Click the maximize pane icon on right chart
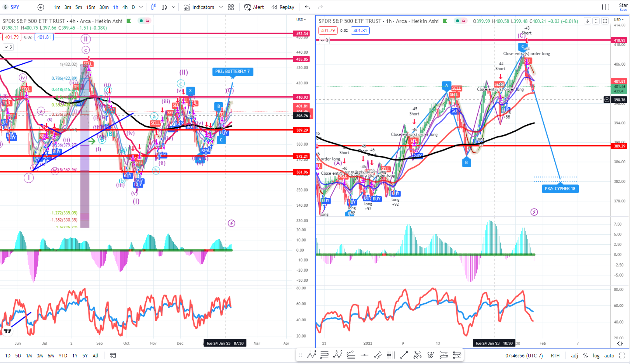The height and width of the screenshot is (364, 630). pyautogui.click(x=605, y=21)
